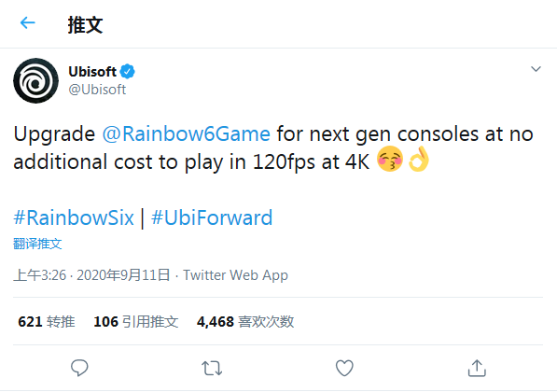Viewport: 557px width, 392px height.
Task: Click the Ubisoft display name
Action: [92, 72]
